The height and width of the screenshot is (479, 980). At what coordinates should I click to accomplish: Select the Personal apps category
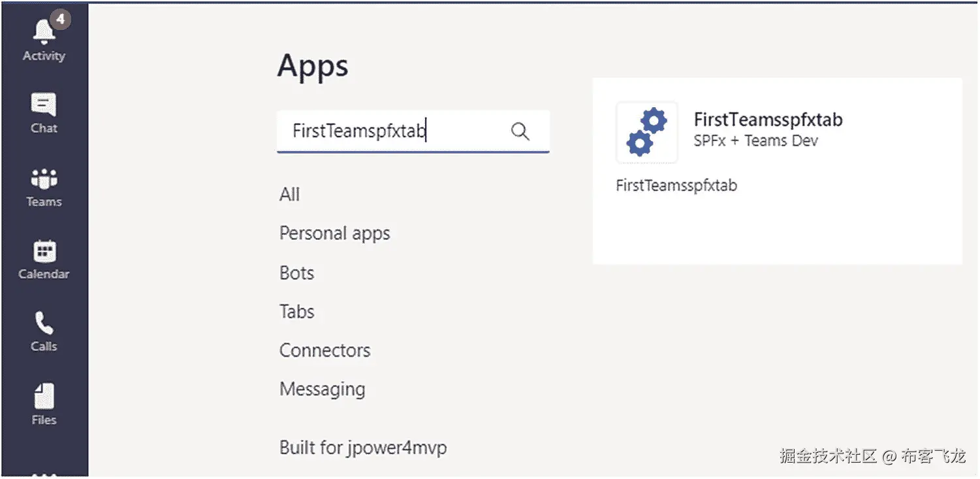pos(334,233)
